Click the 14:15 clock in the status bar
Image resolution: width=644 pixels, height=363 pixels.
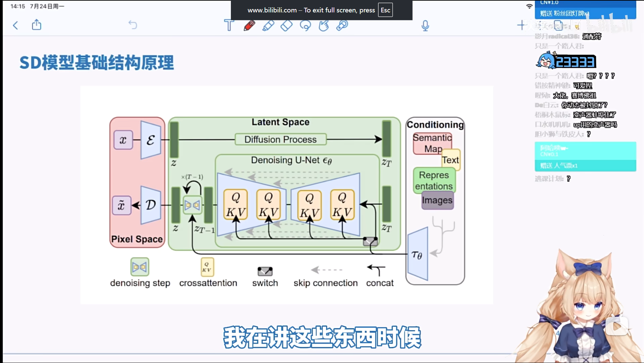[x=18, y=6]
